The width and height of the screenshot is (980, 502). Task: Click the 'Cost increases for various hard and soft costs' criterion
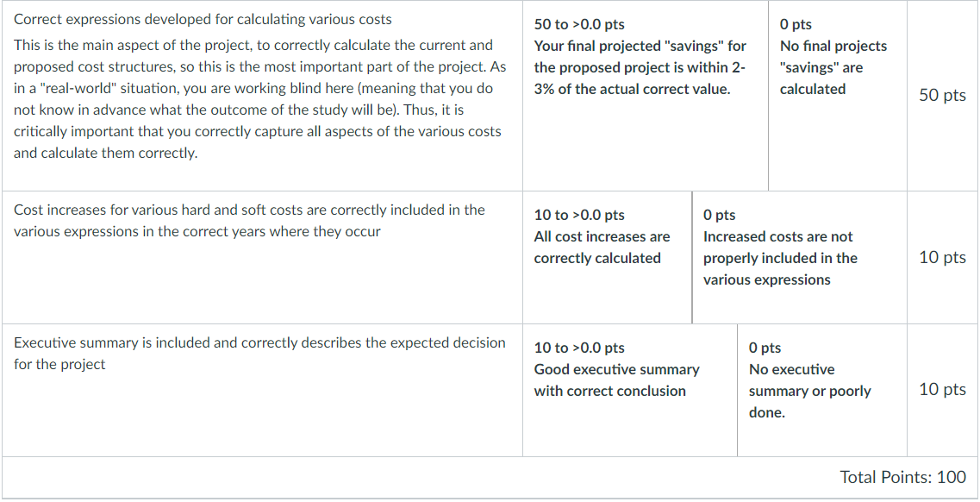click(249, 221)
